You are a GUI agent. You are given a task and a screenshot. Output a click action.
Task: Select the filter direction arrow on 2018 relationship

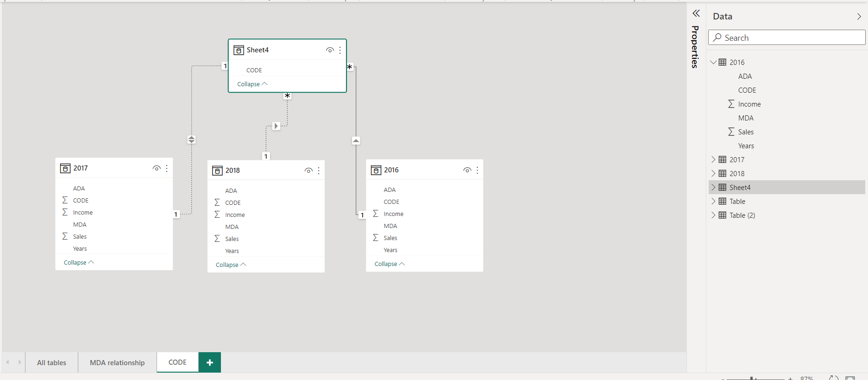[x=276, y=126]
